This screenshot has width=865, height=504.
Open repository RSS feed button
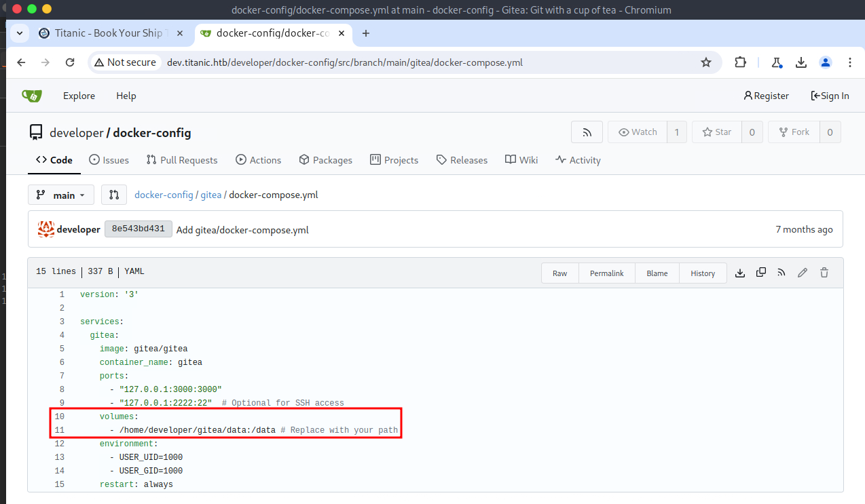pos(587,132)
